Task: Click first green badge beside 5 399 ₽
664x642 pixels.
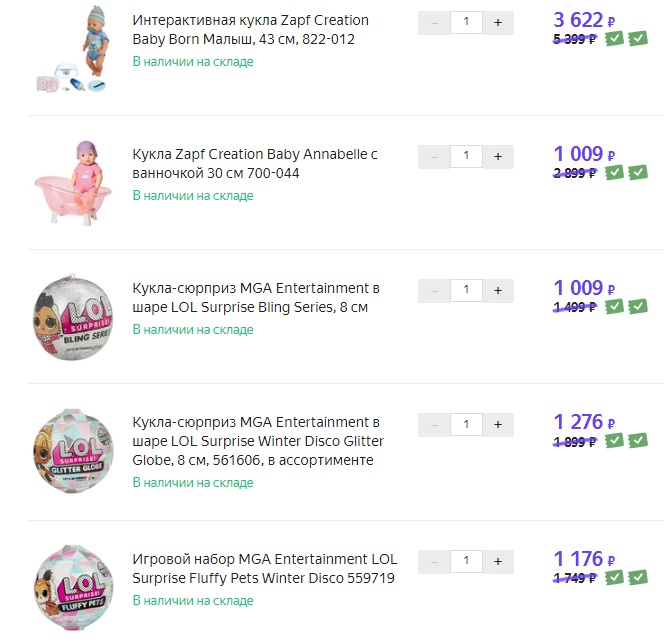Action: 615,38
